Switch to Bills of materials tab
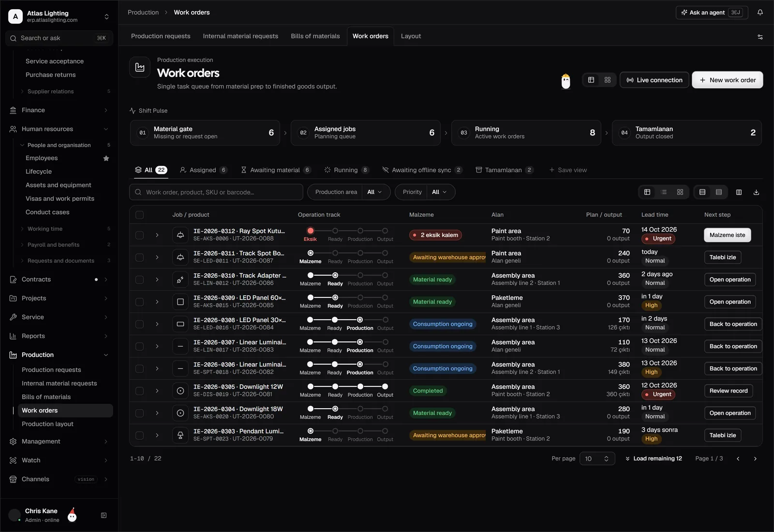Image resolution: width=774 pixels, height=532 pixels. point(315,36)
